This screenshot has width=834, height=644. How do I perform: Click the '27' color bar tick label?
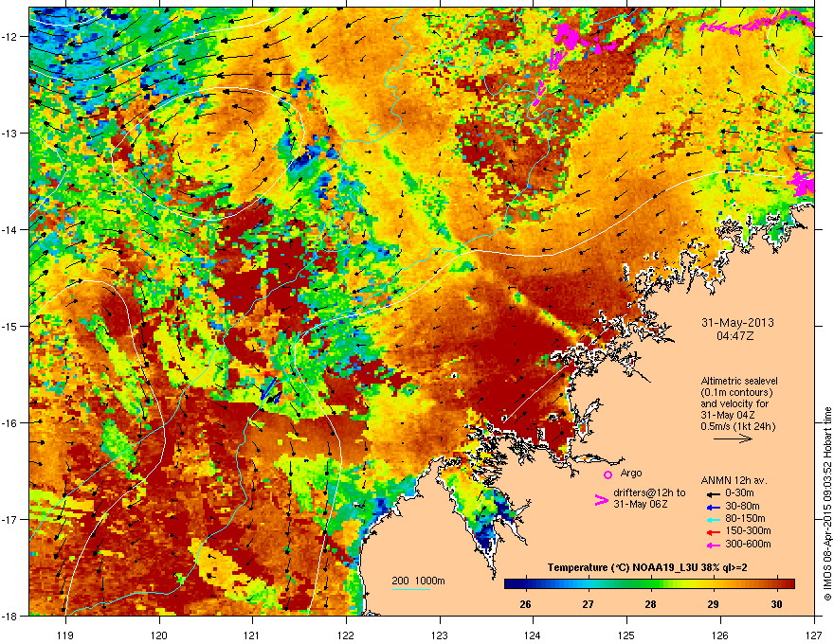[x=588, y=604]
